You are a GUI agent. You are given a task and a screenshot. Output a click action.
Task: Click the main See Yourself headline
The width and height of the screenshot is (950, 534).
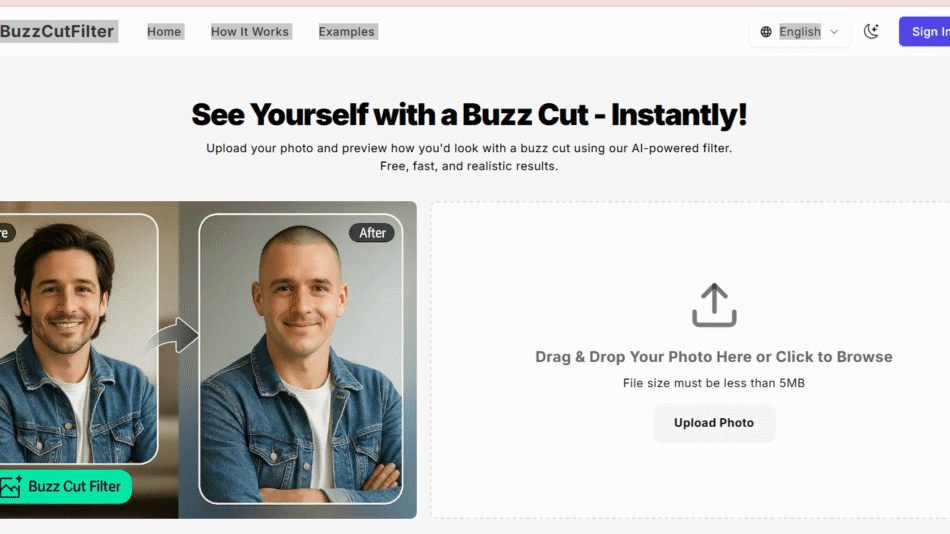pos(469,115)
